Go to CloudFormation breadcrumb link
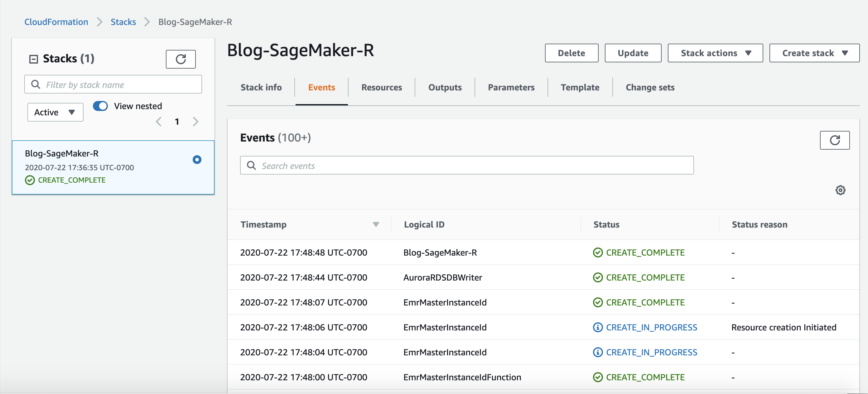The width and height of the screenshot is (868, 394). pos(56,22)
